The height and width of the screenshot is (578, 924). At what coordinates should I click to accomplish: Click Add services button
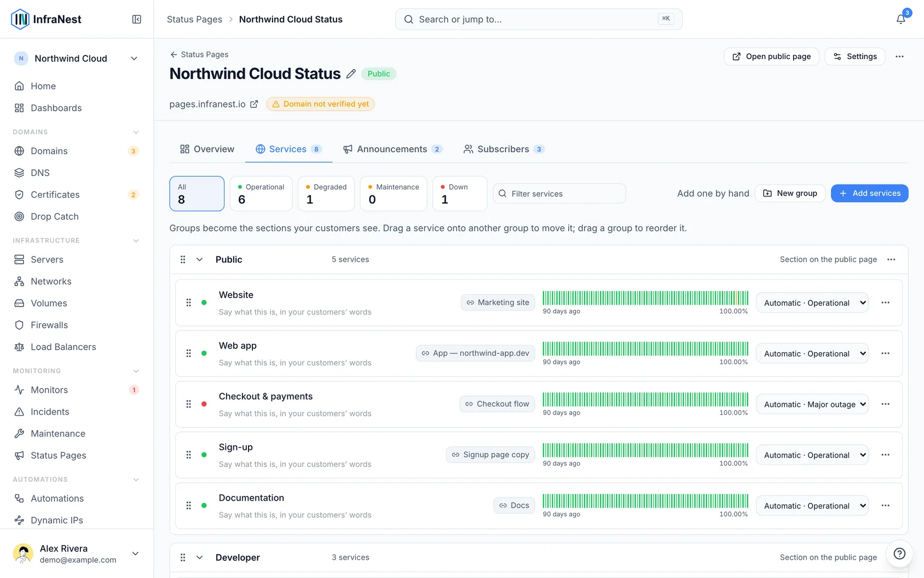(869, 193)
